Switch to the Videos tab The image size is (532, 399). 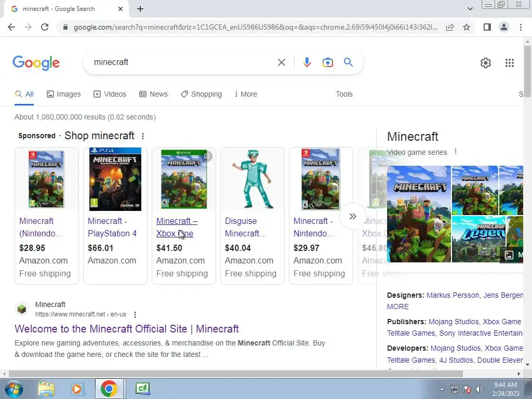(x=110, y=94)
